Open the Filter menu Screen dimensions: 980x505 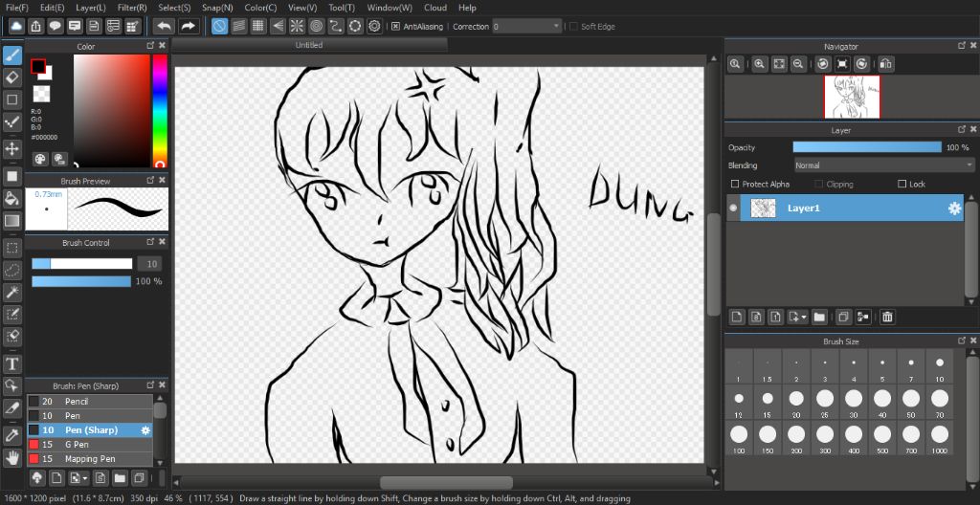point(132,8)
